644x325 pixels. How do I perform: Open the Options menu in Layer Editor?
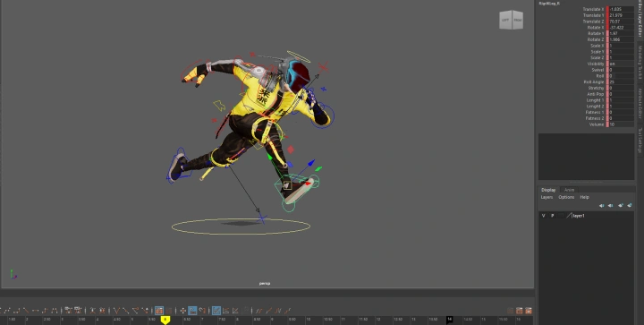(566, 197)
